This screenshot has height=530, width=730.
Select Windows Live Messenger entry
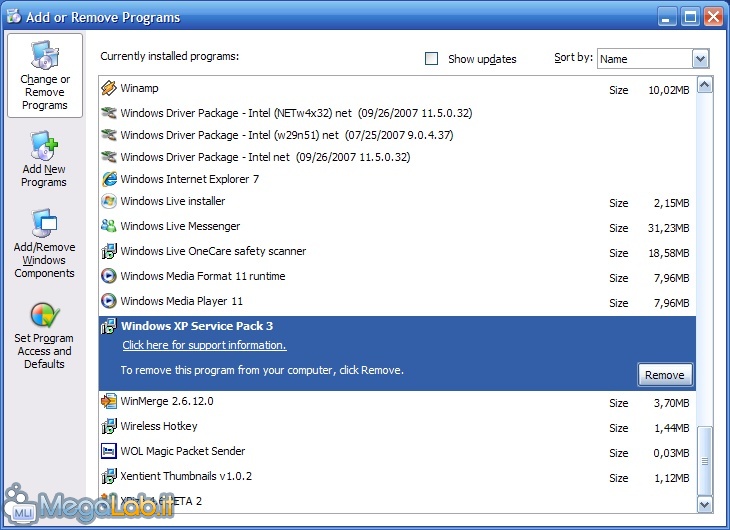[x=397, y=226]
